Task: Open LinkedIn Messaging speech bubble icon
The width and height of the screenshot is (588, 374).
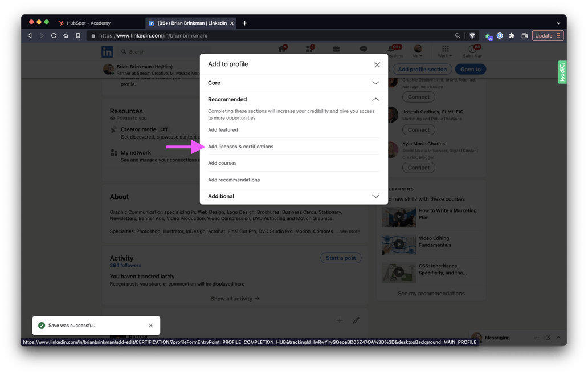Action: pos(364,50)
